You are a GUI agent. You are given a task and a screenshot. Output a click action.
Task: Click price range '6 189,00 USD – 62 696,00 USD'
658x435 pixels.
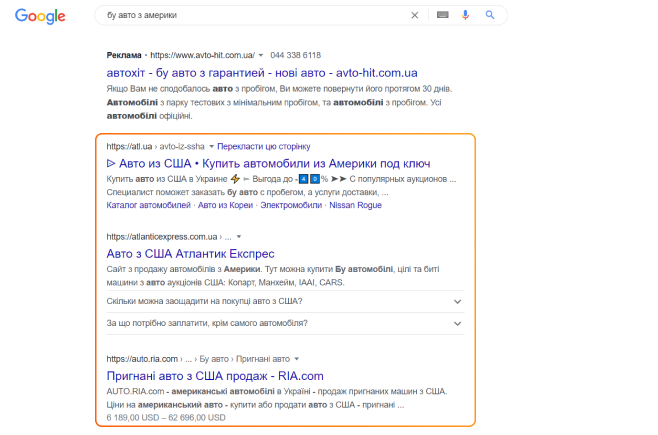point(166,417)
